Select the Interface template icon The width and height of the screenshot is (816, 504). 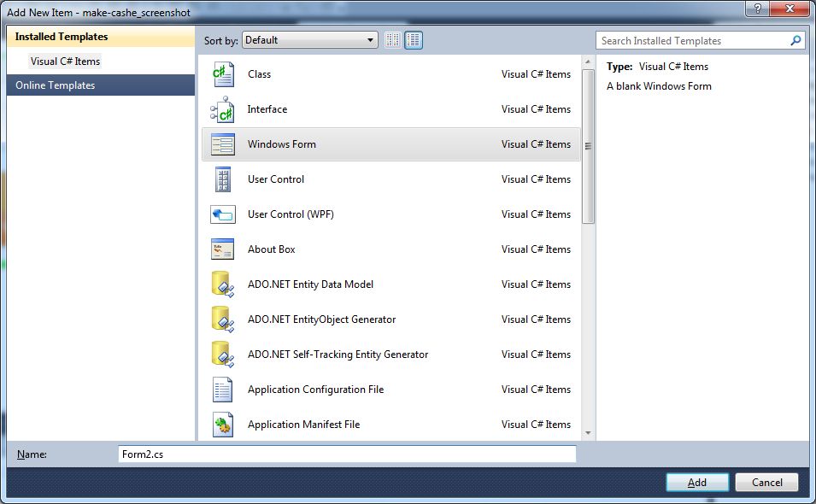tap(222, 109)
